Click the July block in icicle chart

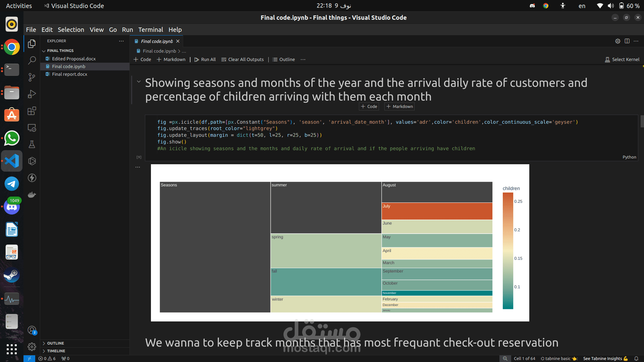(x=437, y=211)
